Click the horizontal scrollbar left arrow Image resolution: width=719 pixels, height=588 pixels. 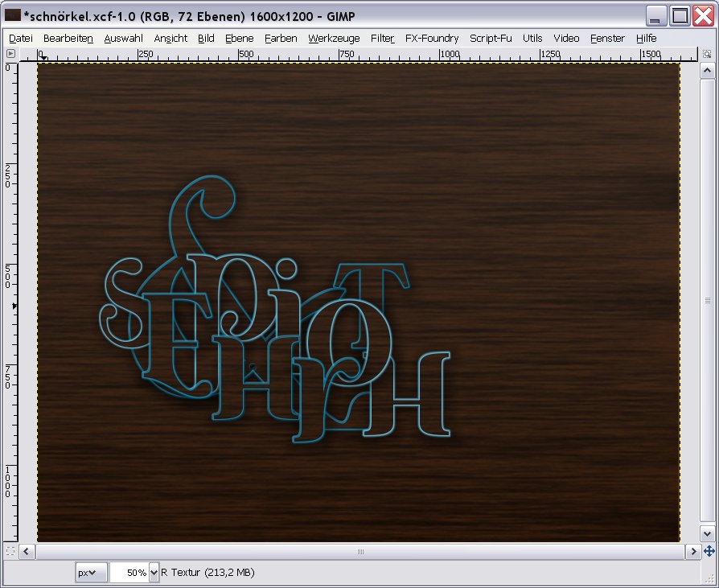coord(26,551)
